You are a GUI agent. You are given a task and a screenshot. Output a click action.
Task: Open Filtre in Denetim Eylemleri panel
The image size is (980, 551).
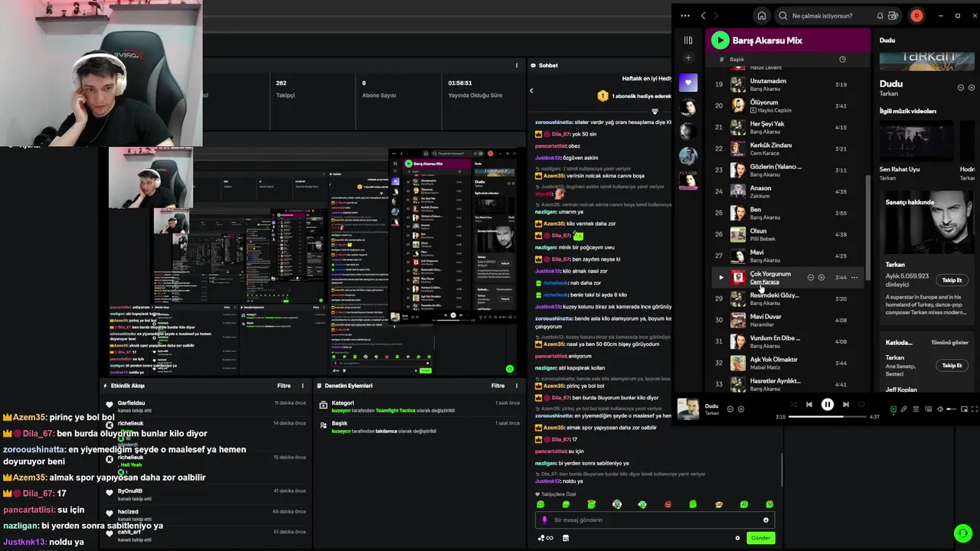click(498, 386)
